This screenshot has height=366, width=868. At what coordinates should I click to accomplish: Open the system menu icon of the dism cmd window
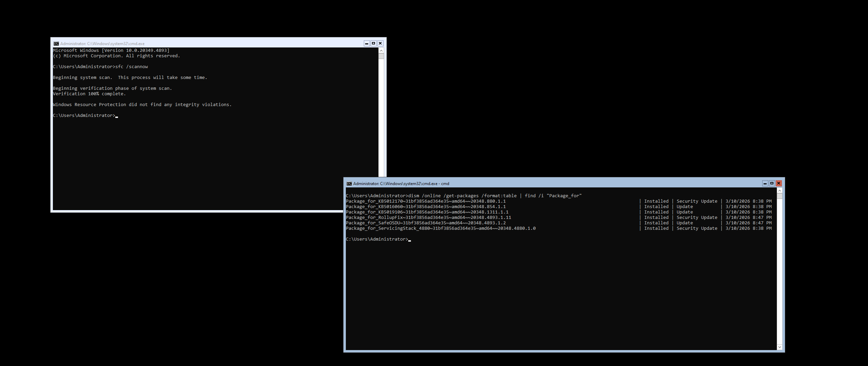coord(349,184)
